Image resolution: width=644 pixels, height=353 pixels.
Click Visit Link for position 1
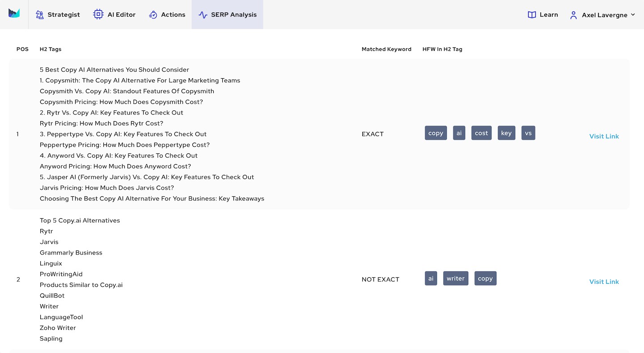(x=604, y=136)
